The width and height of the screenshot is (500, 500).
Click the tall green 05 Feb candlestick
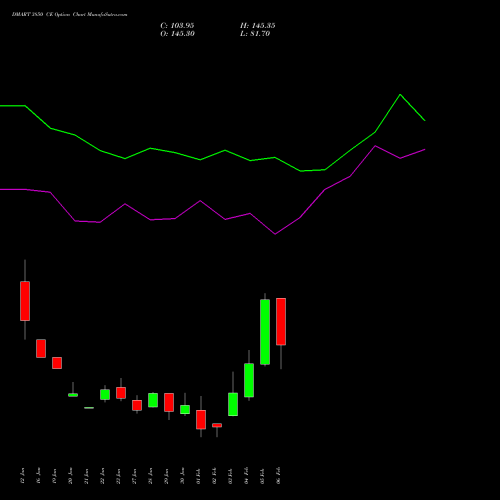pyautogui.click(x=265, y=332)
